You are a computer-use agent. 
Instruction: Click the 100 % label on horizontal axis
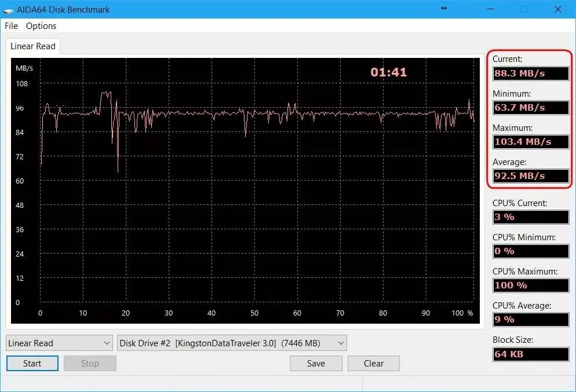pyautogui.click(x=462, y=313)
